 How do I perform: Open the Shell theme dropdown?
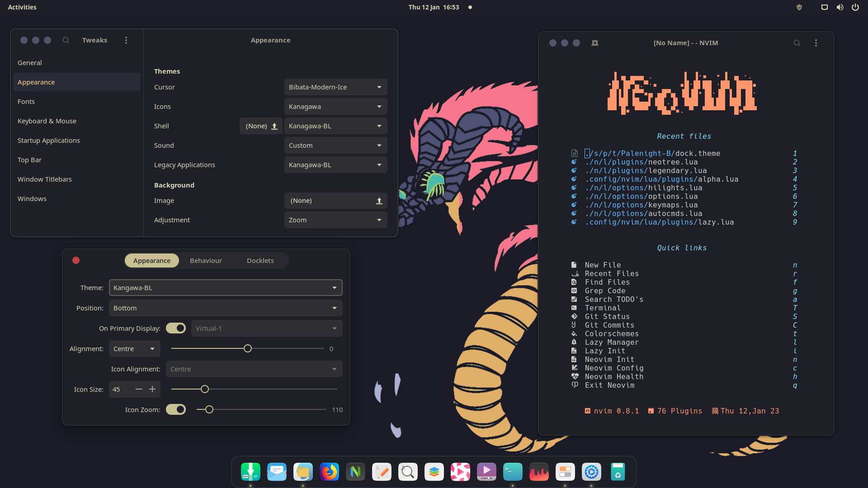(x=336, y=126)
